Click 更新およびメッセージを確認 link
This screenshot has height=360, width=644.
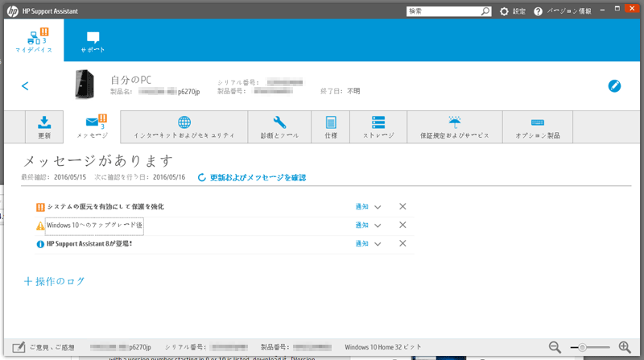coord(258,177)
